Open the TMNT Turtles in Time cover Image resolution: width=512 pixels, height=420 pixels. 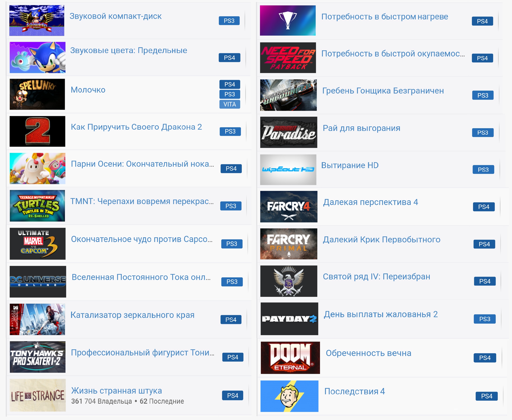(38, 206)
